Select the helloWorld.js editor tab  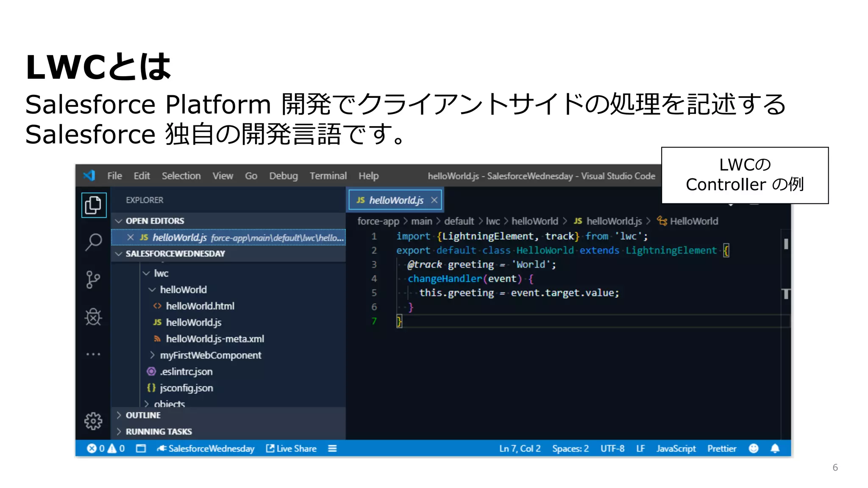coord(395,200)
